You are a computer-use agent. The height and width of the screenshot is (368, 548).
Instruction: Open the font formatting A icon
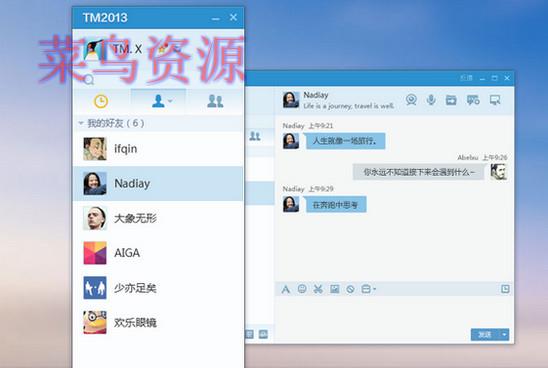(286, 289)
